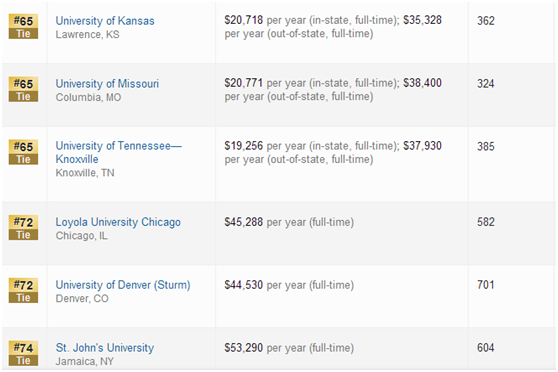Click Loyola tuition $45,288 per year
This screenshot has height=372, width=558.
point(289,222)
